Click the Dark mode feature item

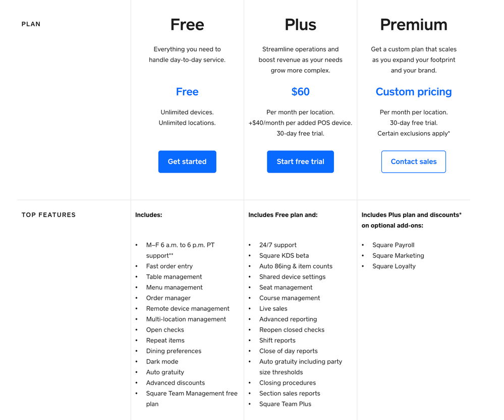pos(162,361)
